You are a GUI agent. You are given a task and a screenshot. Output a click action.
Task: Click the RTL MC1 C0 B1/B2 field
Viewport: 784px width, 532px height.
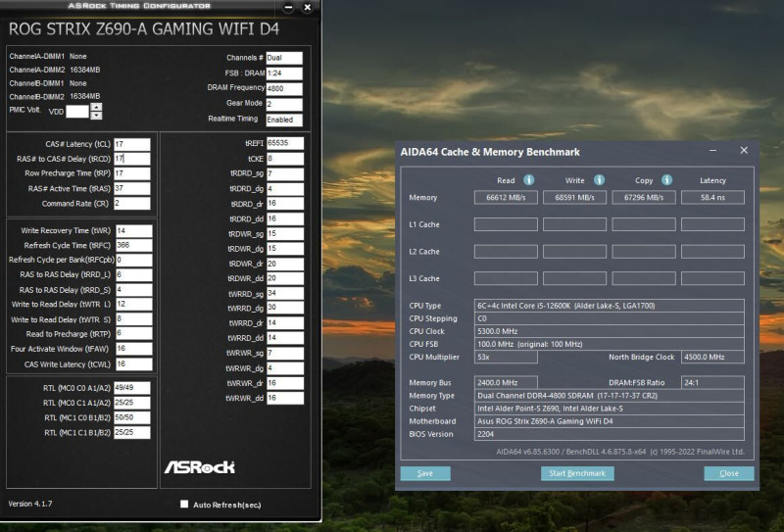coord(132,417)
